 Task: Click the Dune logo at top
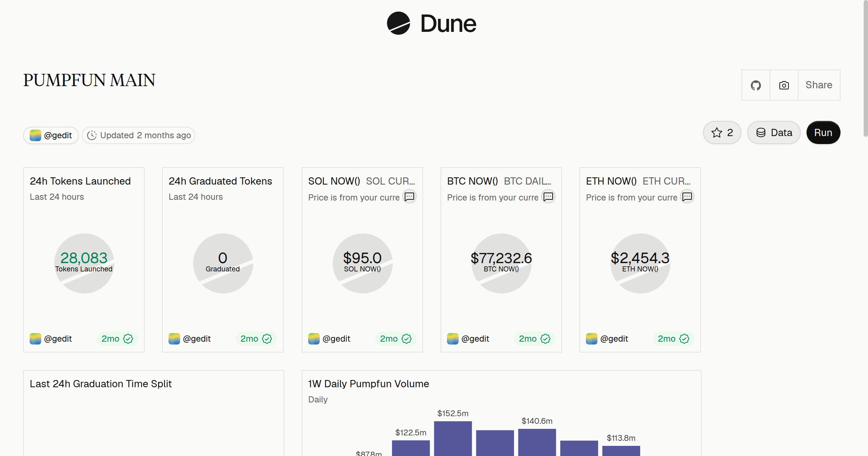pyautogui.click(x=431, y=24)
